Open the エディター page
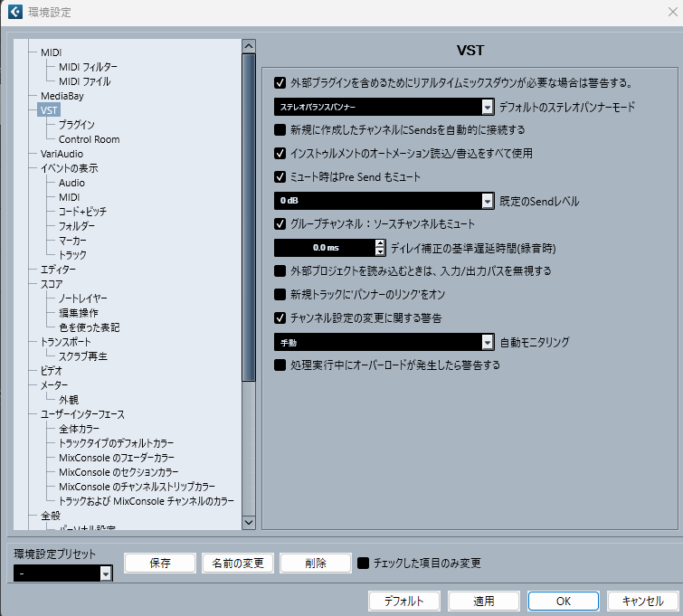 click(58, 270)
